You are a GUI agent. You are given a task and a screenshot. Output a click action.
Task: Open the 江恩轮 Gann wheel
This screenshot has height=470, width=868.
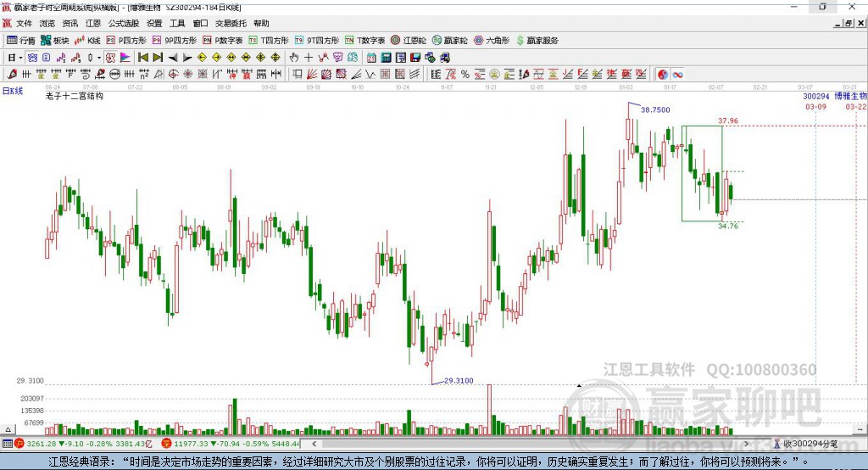point(409,41)
